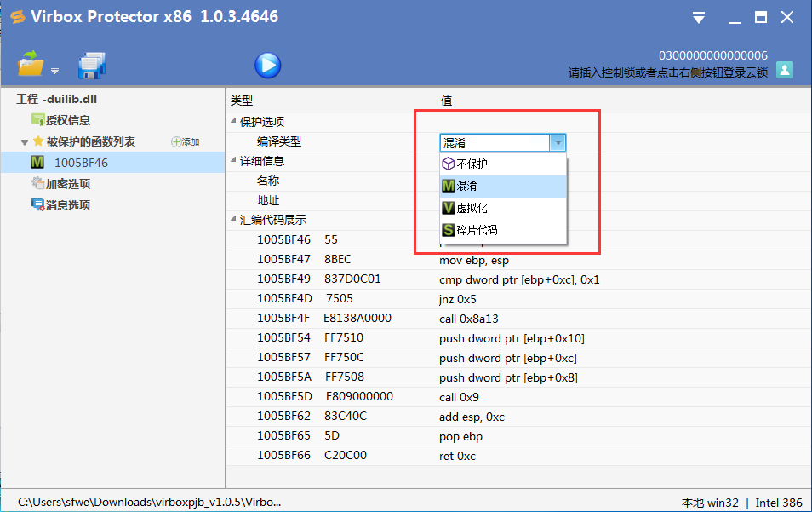The image size is (812, 512).
Task: Start protection with the blue play button
Action: (268, 66)
